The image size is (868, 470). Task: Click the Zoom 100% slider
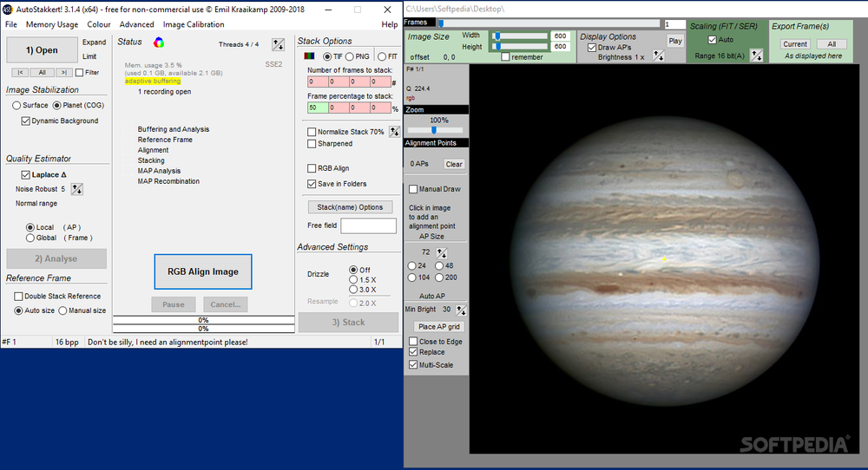click(435, 130)
